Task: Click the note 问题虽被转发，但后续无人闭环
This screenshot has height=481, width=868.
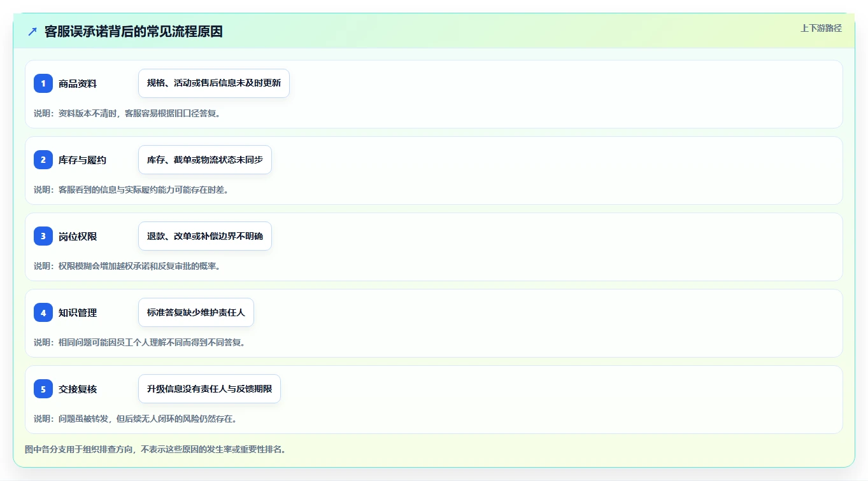Action: pyautogui.click(x=136, y=419)
